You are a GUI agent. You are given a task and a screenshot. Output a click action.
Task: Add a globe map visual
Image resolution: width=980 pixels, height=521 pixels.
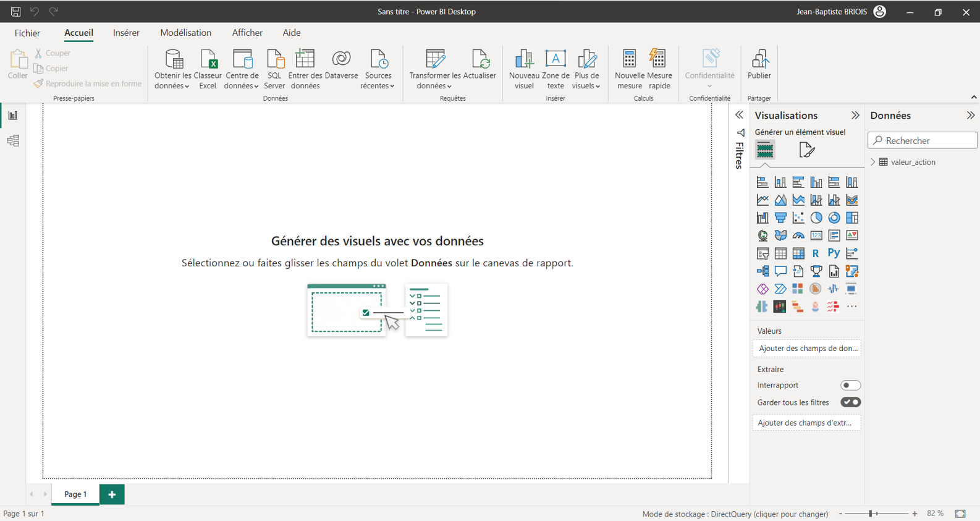pyautogui.click(x=762, y=235)
